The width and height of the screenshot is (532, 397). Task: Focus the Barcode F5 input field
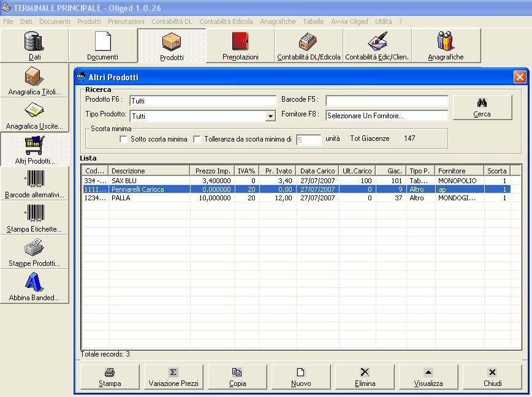click(387, 100)
